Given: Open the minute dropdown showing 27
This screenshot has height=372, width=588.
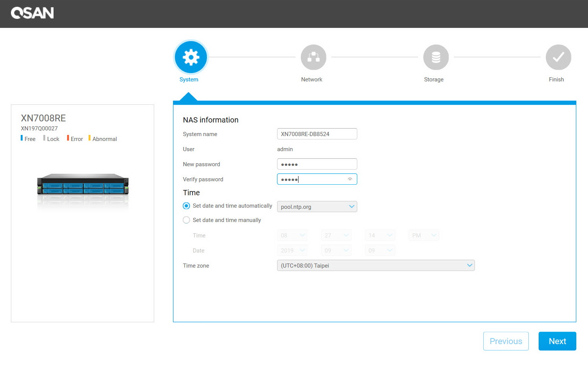Looking at the screenshot, I should (x=336, y=235).
